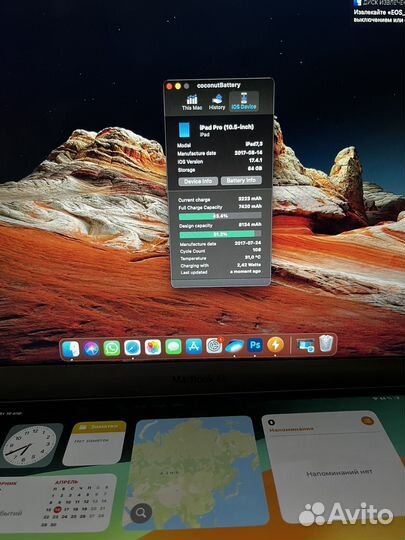Open the History tab in coconutBattery
This screenshot has height=540, width=405.
(217, 102)
